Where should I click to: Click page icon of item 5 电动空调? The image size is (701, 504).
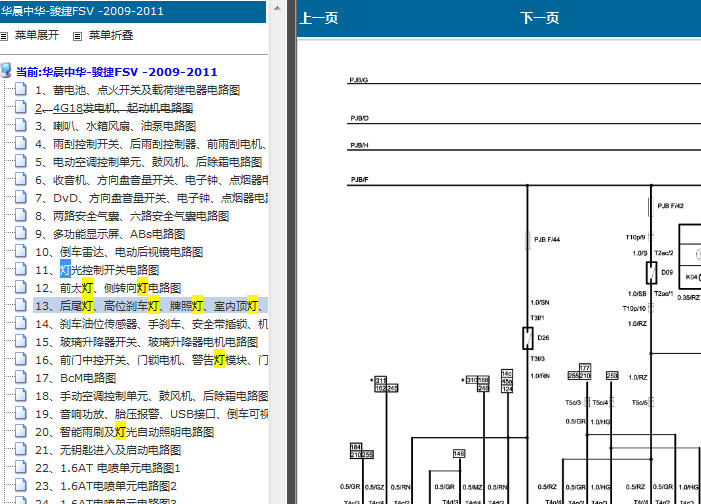point(21,161)
